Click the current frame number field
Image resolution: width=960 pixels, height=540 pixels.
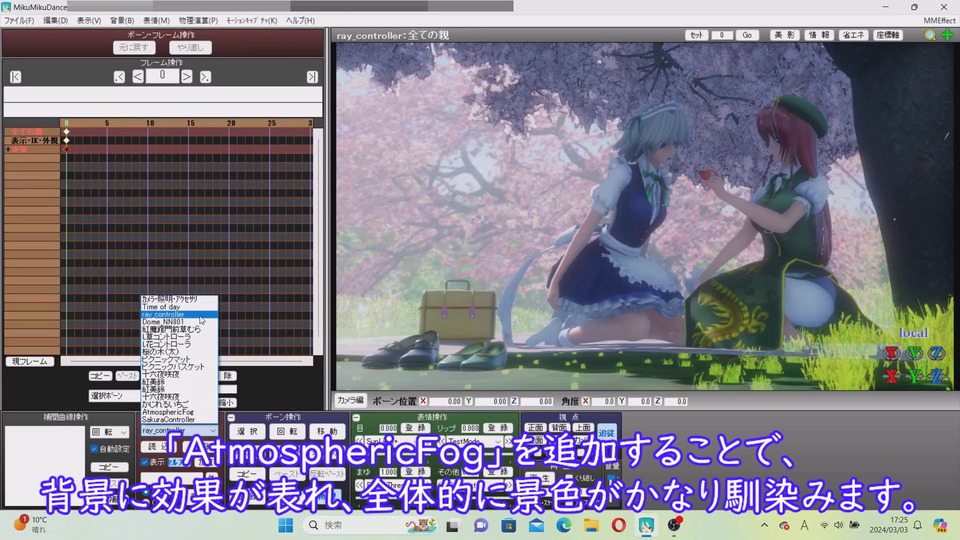[x=162, y=75]
